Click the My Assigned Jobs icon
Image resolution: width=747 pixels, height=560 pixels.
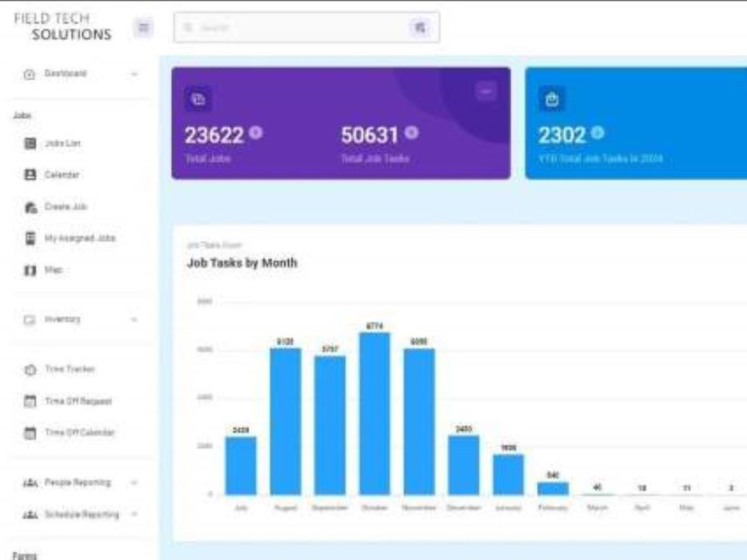pyautogui.click(x=30, y=238)
